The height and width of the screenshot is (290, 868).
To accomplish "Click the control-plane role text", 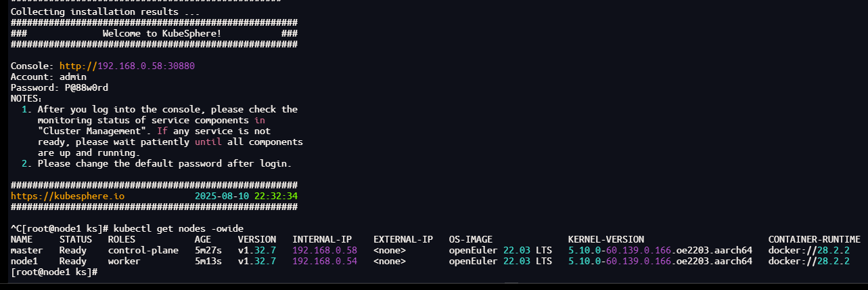I will point(143,250).
